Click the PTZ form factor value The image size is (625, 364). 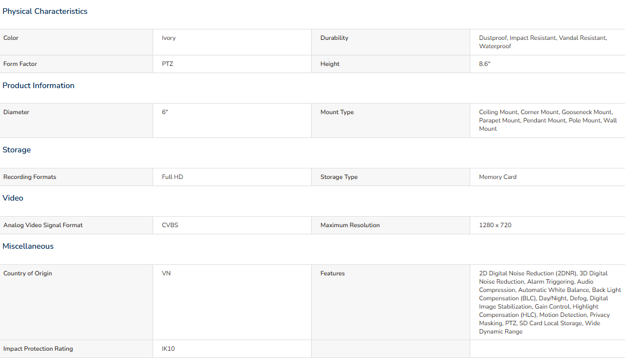[x=167, y=64]
